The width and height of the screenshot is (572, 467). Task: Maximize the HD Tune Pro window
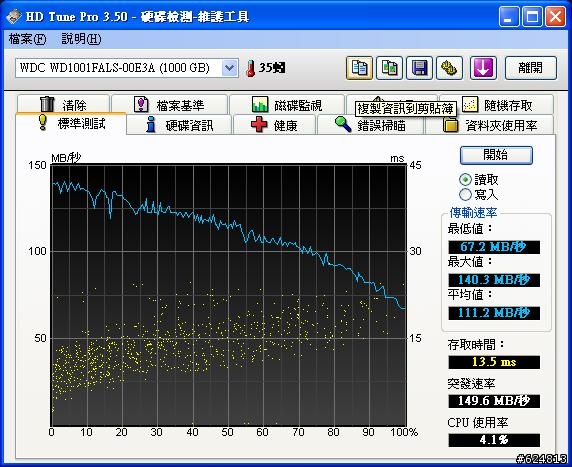point(532,17)
